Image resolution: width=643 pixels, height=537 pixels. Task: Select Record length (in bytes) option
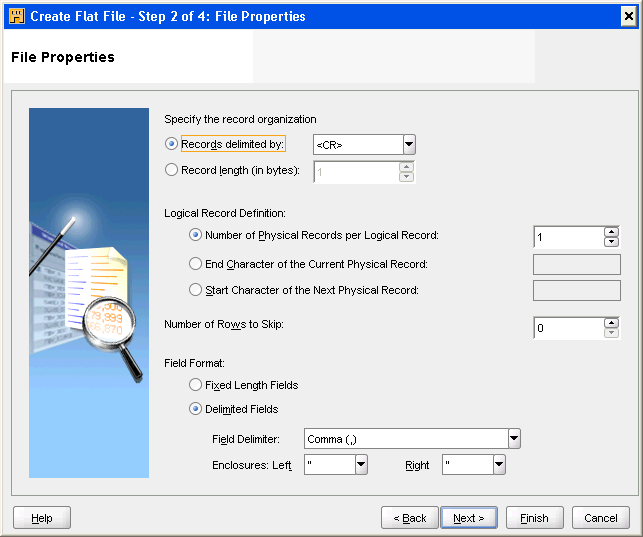pos(171,170)
